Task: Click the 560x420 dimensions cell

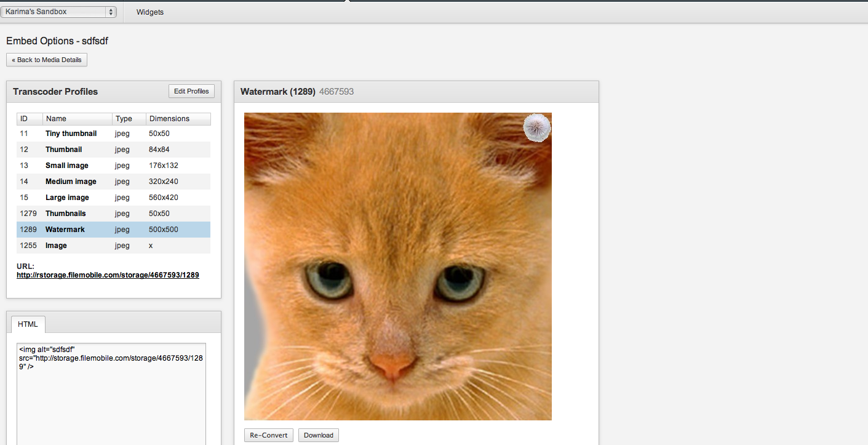Action: coord(164,198)
